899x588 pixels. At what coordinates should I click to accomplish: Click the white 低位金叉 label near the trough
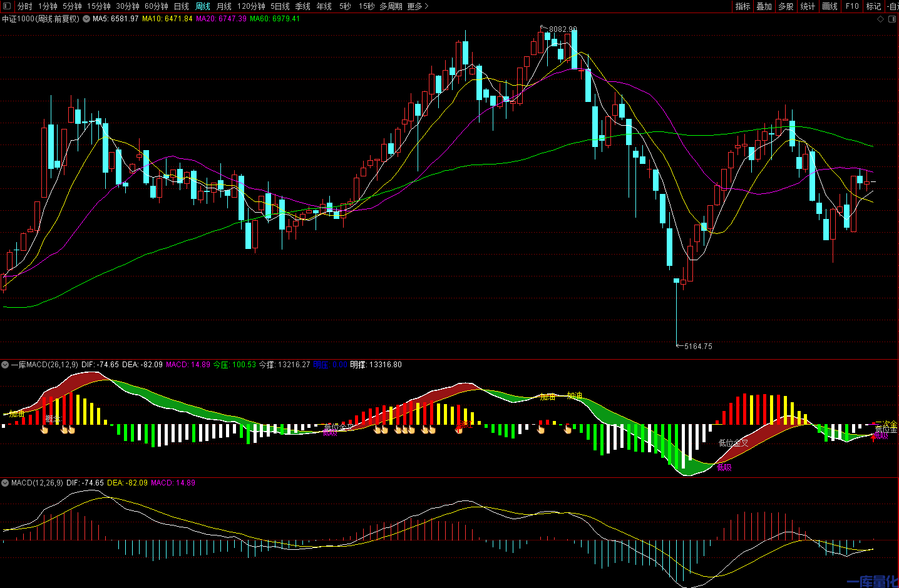733,443
